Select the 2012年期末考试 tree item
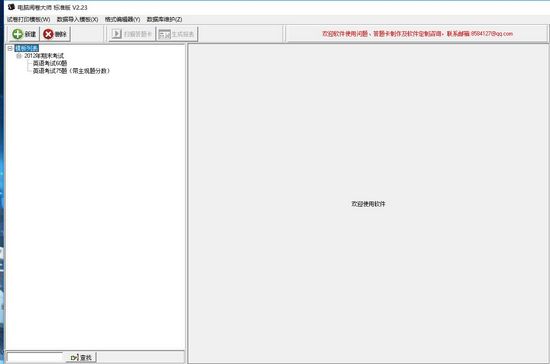The image size is (550, 364). [x=44, y=56]
